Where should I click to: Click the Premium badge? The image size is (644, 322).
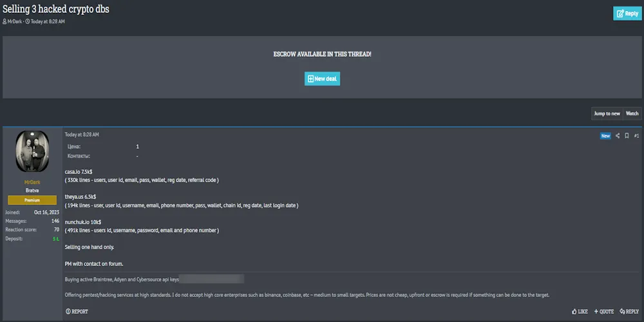(32, 200)
